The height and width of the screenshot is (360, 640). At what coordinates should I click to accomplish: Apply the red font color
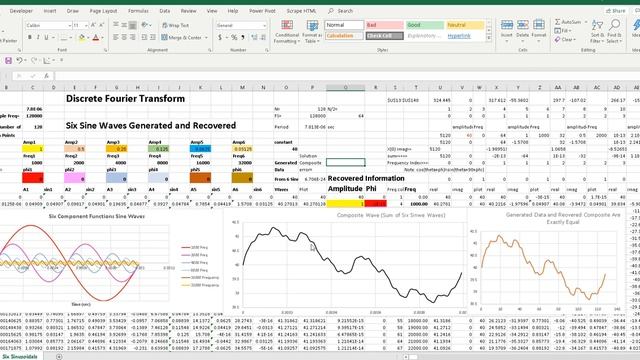click(x=96, y=38)
